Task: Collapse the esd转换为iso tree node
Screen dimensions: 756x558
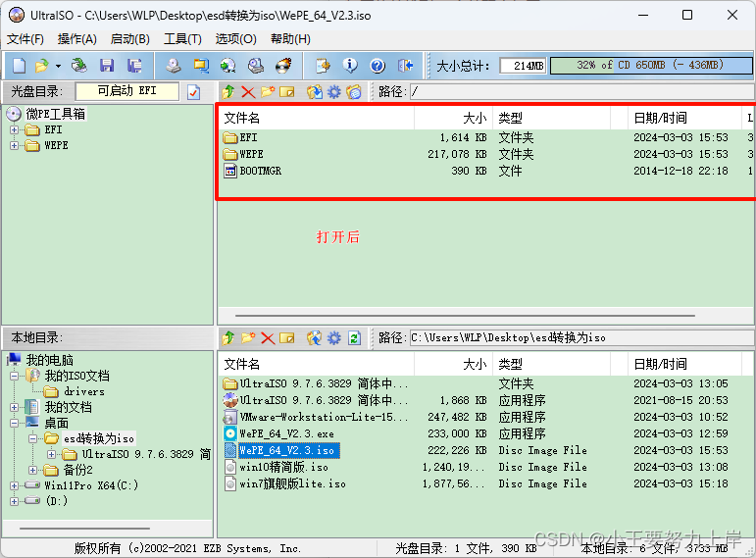Action: 32,439
